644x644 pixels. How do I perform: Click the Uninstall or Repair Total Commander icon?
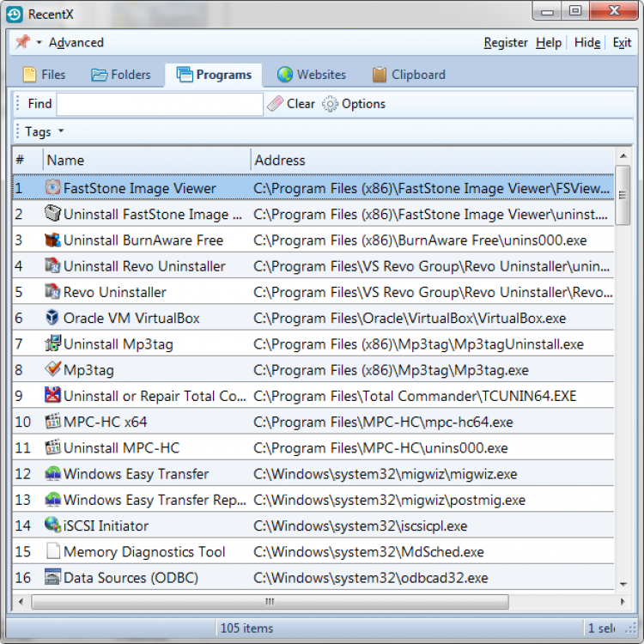[x=52, y=395]
